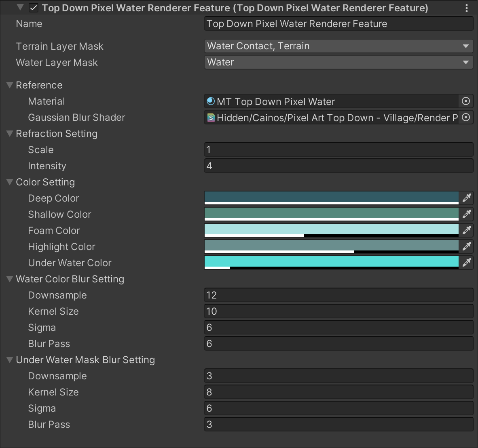Collapse the Water Color Blur Setting section
Viewport: 478px width, 448px height.
10,279
